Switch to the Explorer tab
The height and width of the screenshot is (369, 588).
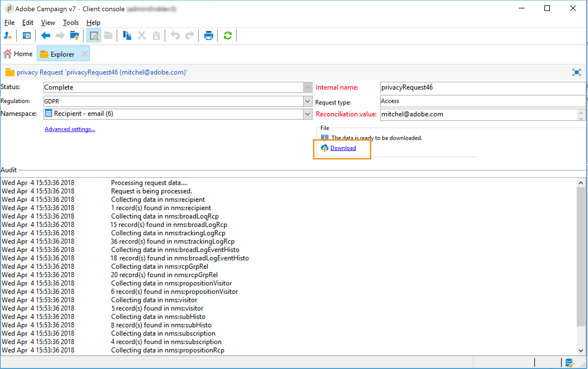click(63, 54)
